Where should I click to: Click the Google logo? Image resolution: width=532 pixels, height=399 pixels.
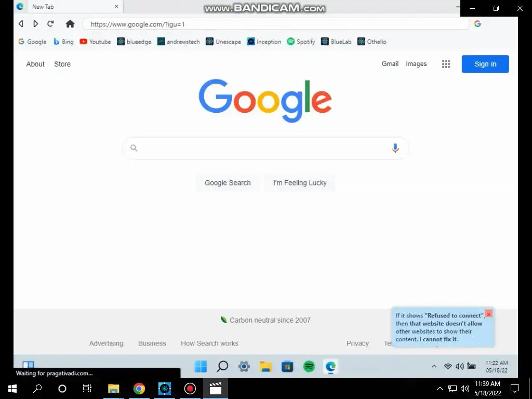click(x=265, y=100)
